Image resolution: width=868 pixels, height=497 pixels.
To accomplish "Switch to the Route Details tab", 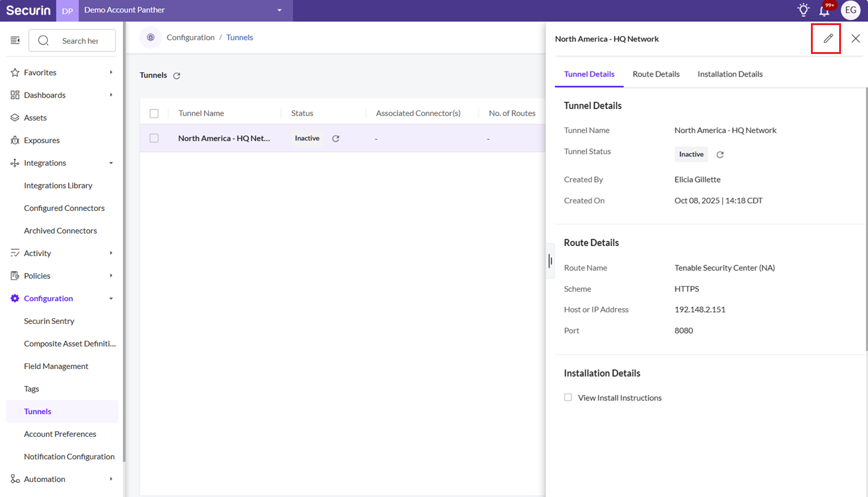I will [x=656, y=74].
